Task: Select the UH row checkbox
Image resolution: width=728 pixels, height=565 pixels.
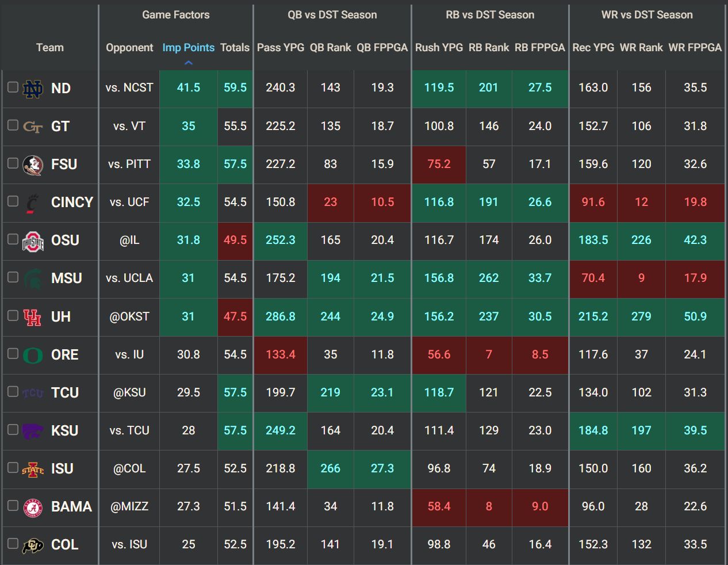Action: click(13, 315)
